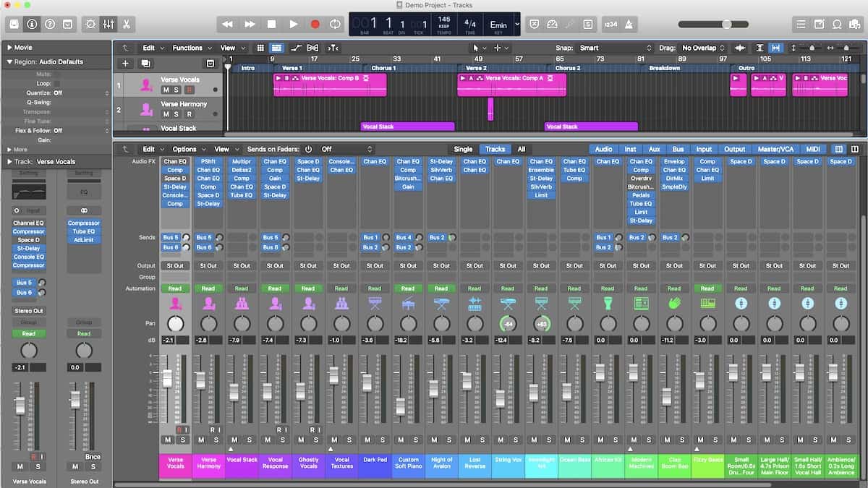The image size is (868, 488).
Task: Stop playback with the Stop button
Action: tap(271, 24)
